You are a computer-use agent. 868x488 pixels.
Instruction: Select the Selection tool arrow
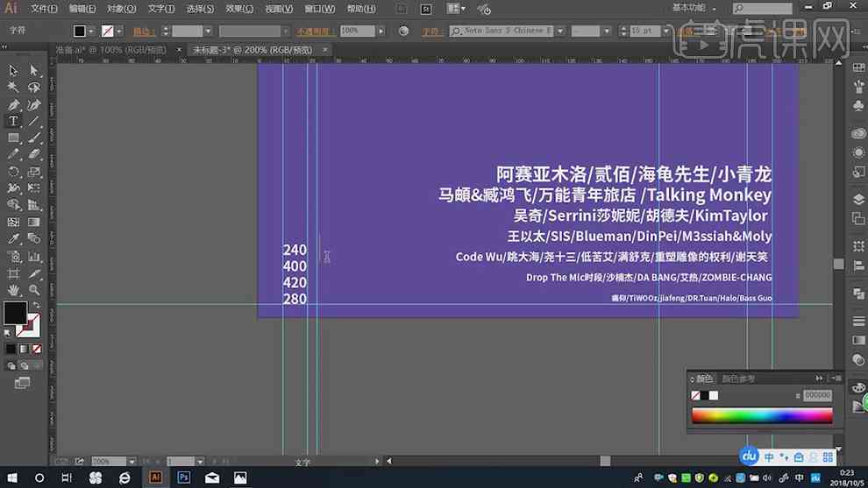click(13, 70)
